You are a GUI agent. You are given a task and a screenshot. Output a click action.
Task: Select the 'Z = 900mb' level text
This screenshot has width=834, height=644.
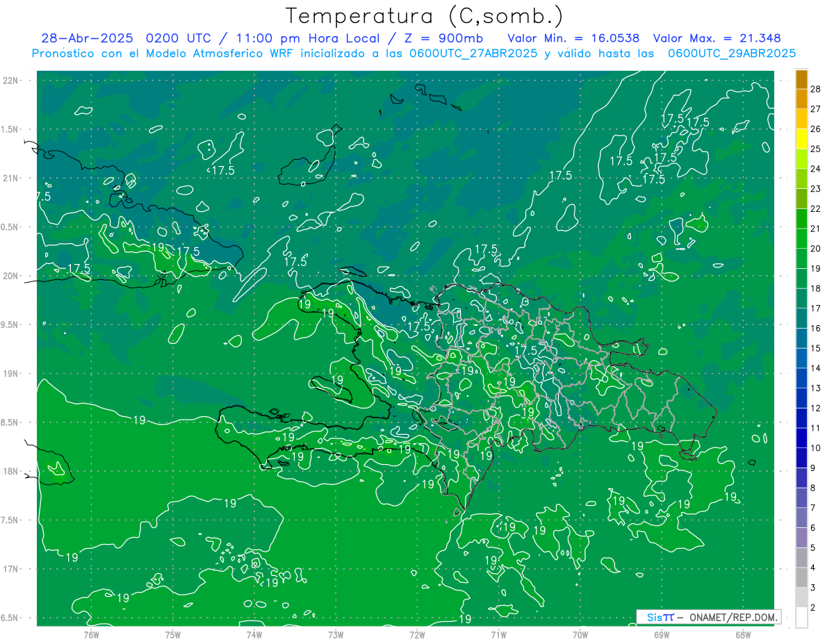tap(443, 38)
